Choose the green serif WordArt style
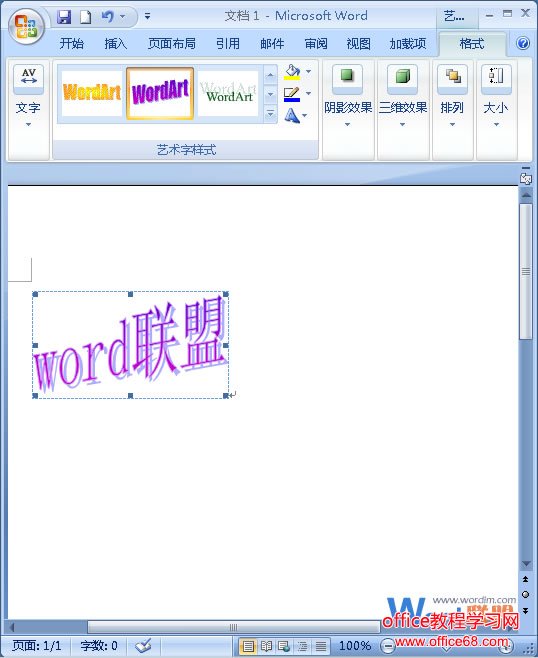The width and height of the screenshot is (538, 658). pos(228,93)
